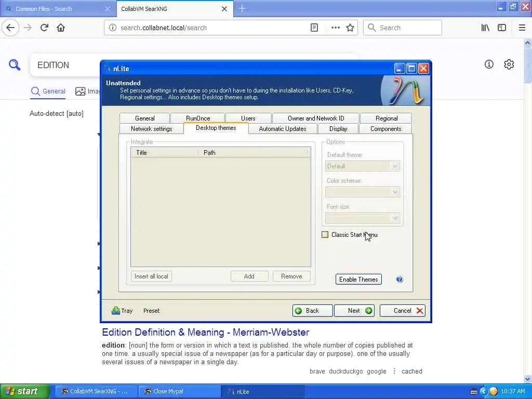Open the Components tab

[386, 129]
